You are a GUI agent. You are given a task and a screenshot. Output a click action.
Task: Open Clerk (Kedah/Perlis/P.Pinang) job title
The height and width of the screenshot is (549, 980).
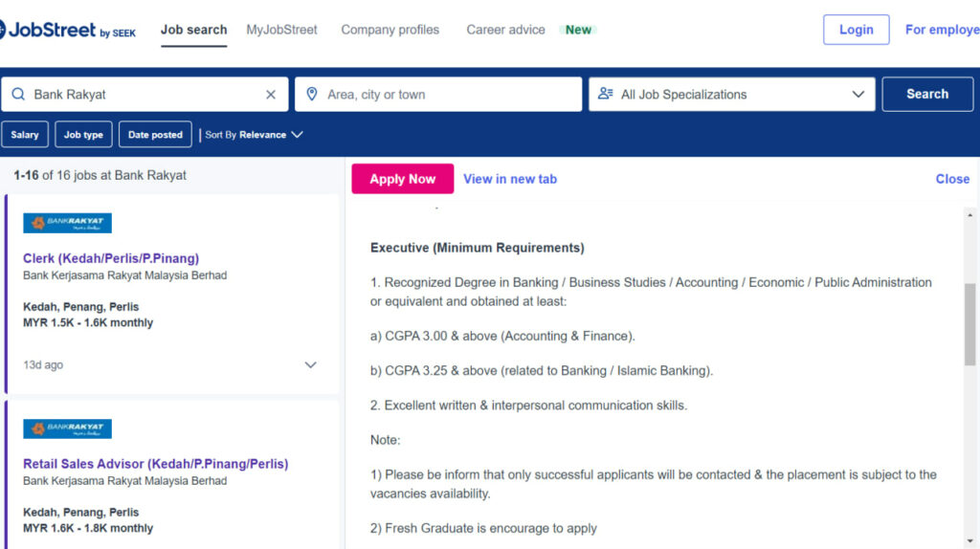[x=111, y=258]
